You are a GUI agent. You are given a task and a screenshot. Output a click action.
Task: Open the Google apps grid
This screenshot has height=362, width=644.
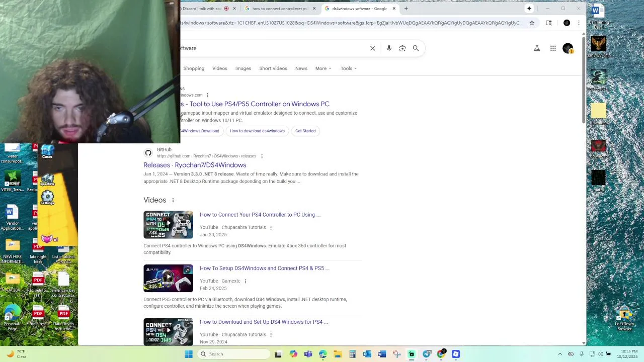(553, 48)
